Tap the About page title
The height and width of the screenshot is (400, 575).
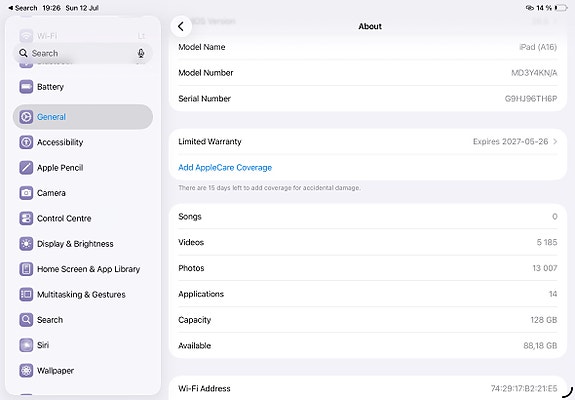[370, 26]
